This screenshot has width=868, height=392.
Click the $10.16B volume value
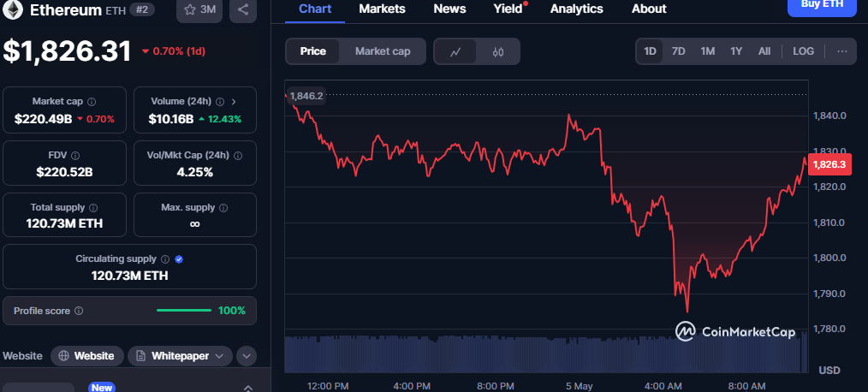pyautogui.click(x=170, y=118)
